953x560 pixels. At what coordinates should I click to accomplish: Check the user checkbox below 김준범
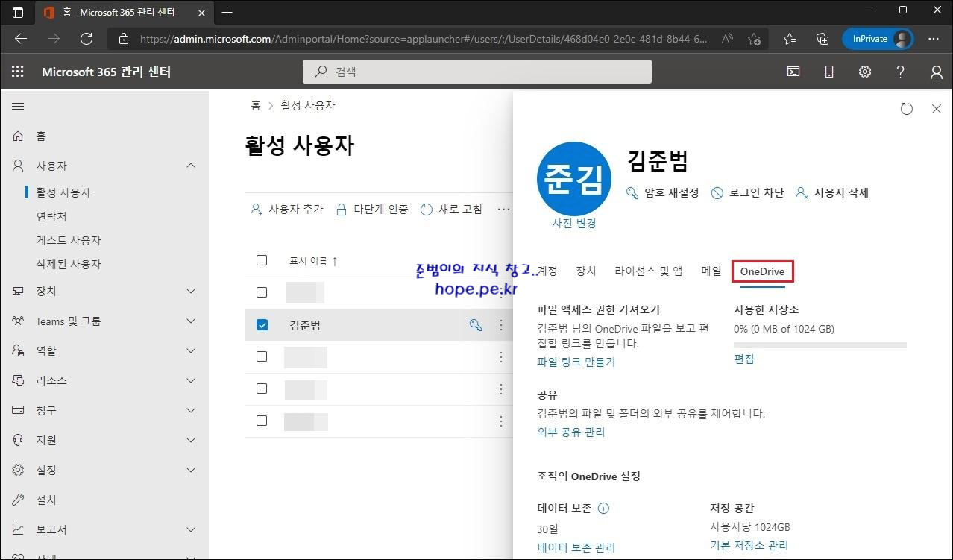tap(262, 356)
